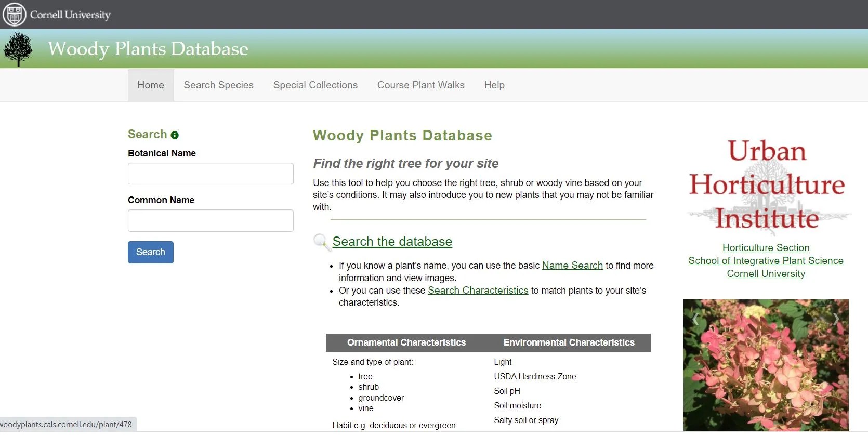The image size is (868, 435).
Task: Open the Name Search link
Action: (x=572, y=266)
